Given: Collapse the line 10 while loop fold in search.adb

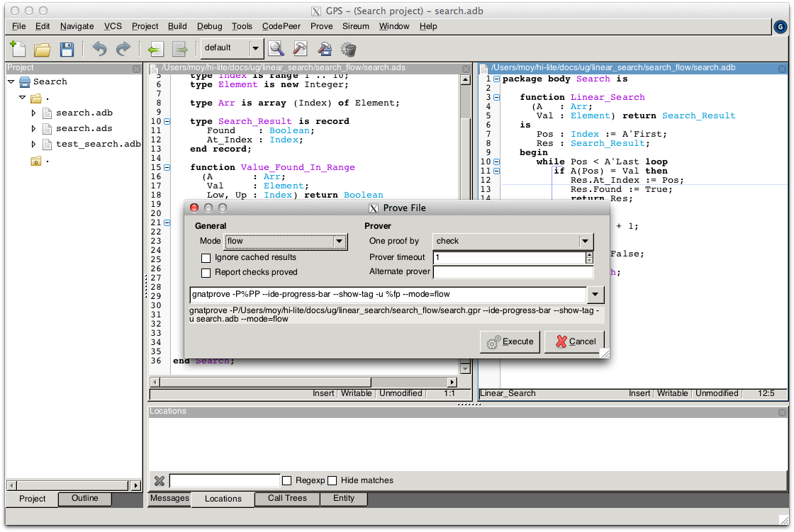Looking at the screenshot, I should point(497,162).
